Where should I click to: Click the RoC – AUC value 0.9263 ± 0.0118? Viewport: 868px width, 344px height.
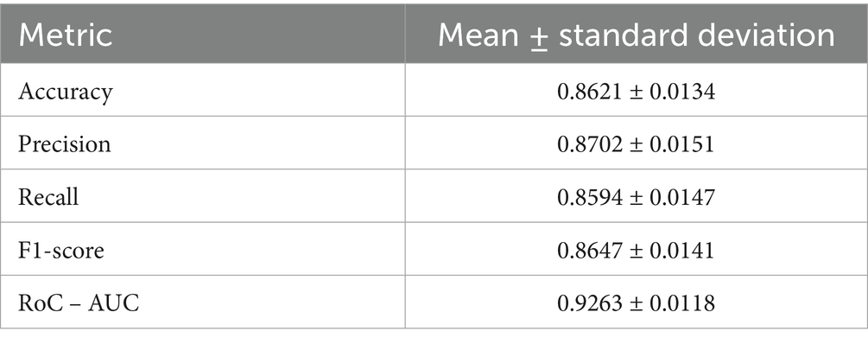tap(636, 303)
